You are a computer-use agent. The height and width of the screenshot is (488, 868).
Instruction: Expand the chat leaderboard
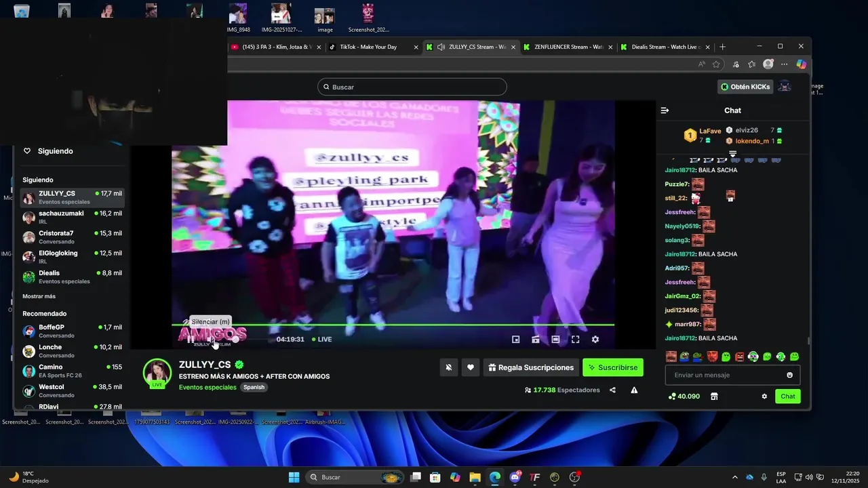(x=732, y=154)
